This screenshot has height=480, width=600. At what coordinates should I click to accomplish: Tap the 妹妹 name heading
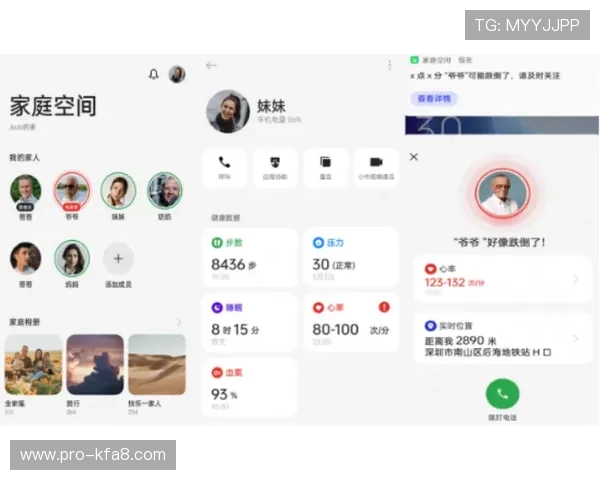coord(271,106)
